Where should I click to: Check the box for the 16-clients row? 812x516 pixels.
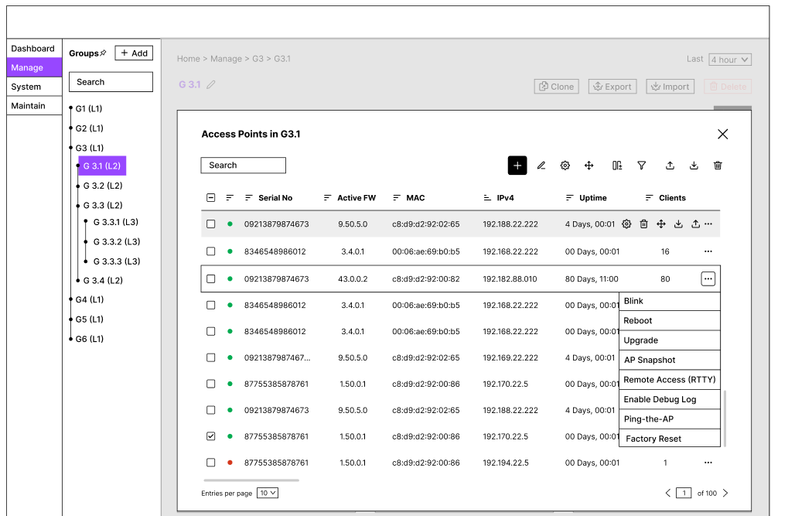(x=211, y=251)
